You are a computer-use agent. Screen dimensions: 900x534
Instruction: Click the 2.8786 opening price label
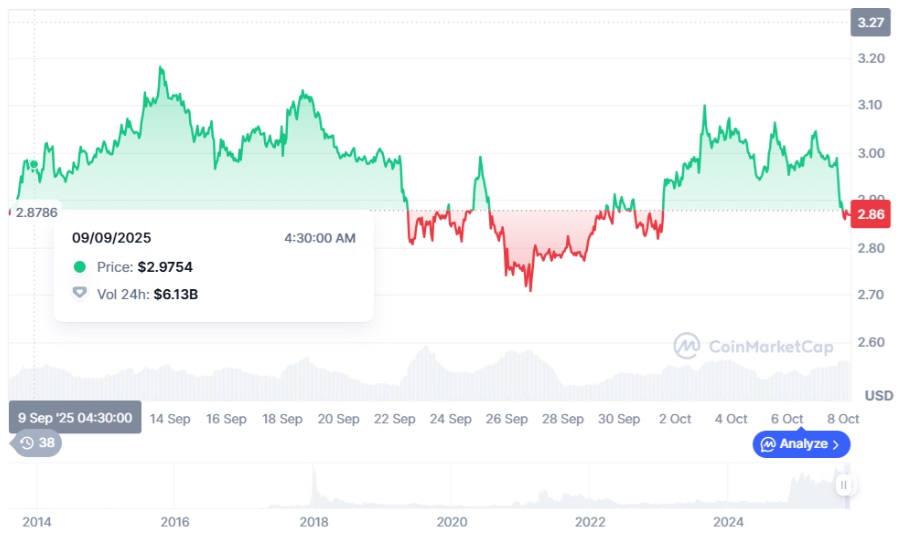click(x=36, y=211)
